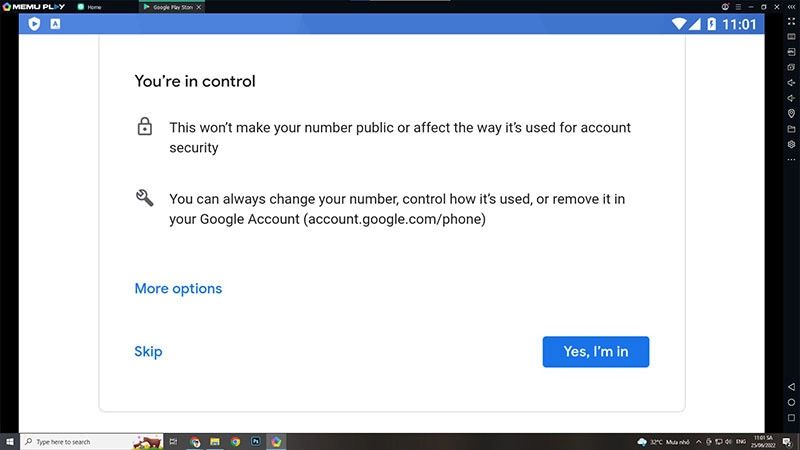The image size is (800, 450).
Task: Show more sidebar tools (three dots)
Action: click(791, 160)
